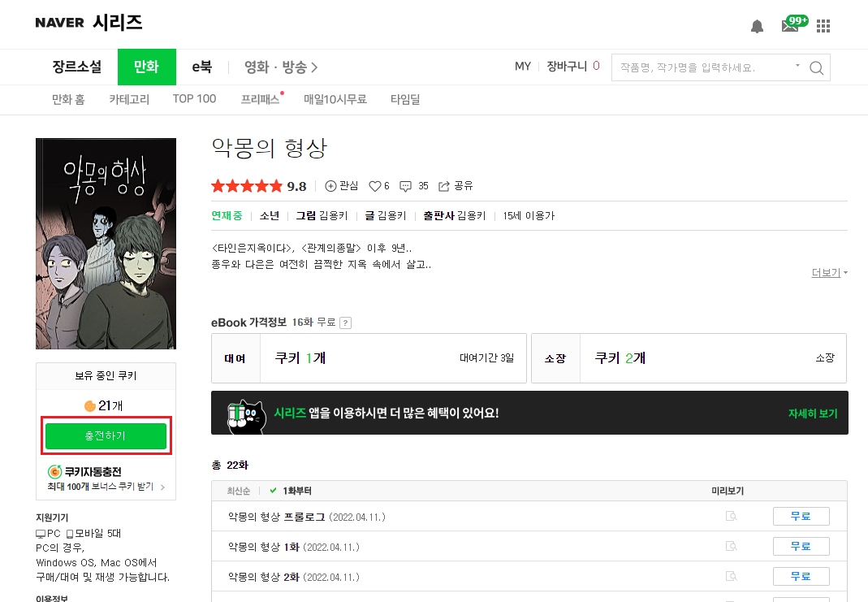Viewport: 868px width, 602px height.
Task: Click the 소년 genre label
Action: [x=270, y=216]
